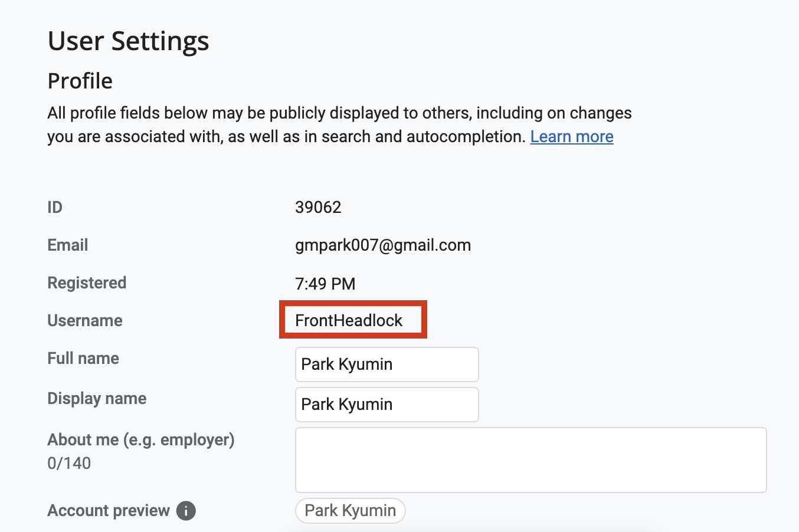The width and height of the screenshot is (799, 532).
Task: Click the 0/140 character counter
Action: click(x=69, y=464)
